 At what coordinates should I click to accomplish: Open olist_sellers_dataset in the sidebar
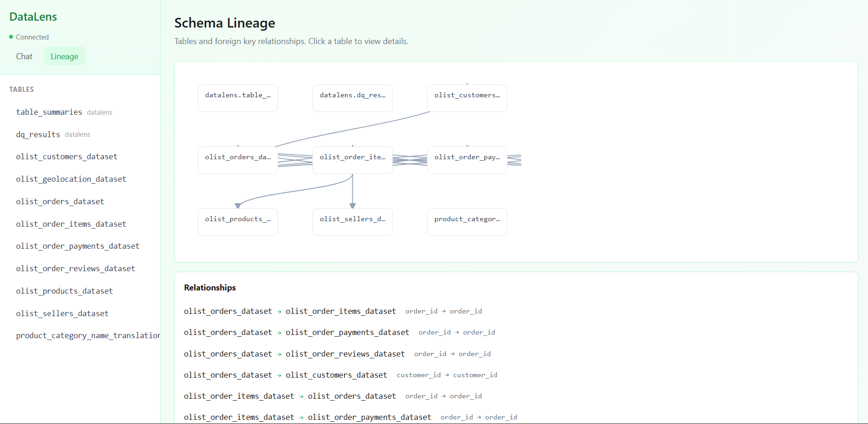[62, 313]
